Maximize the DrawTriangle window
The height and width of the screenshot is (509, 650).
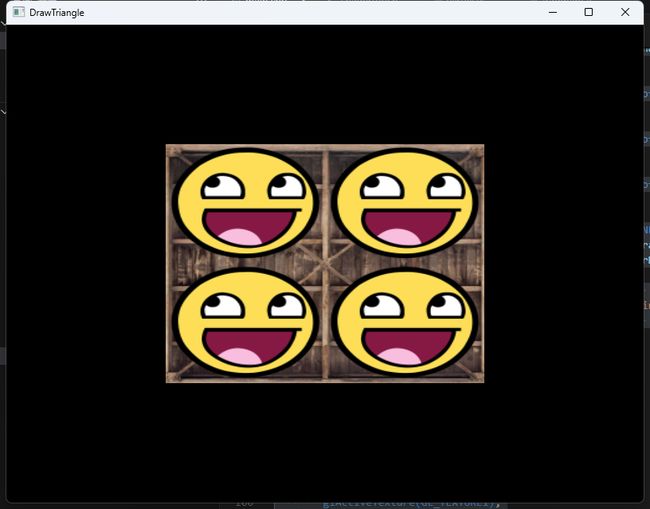[x=588, y=12]
